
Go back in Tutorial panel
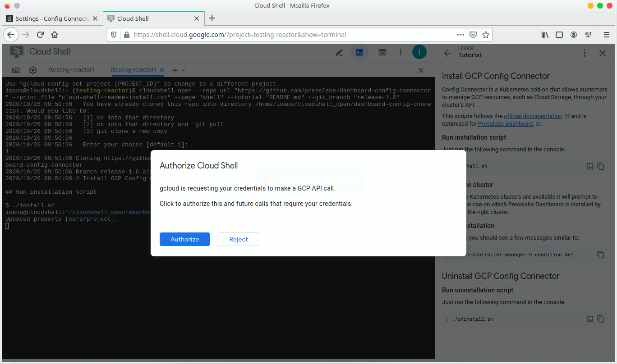tap(447, 53)
